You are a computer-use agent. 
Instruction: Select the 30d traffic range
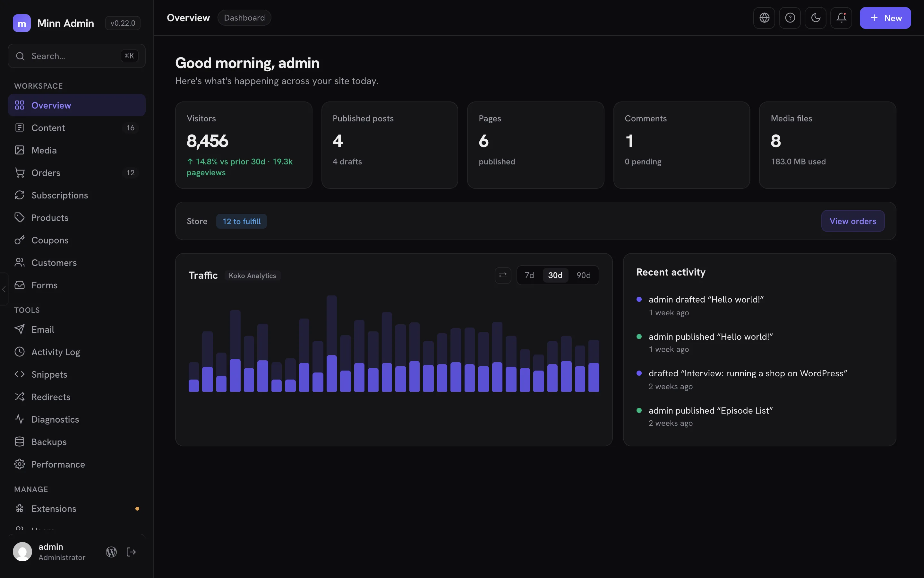(x=555, y=275)
